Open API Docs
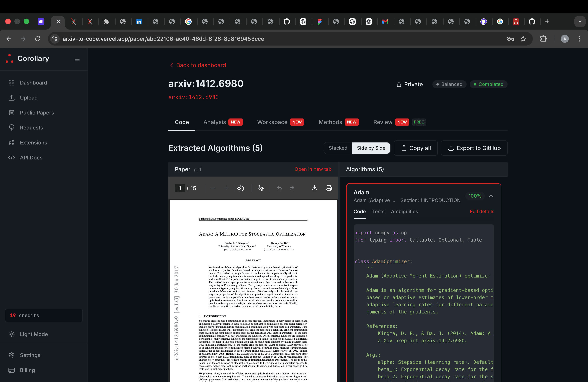 tap(31, 157)
